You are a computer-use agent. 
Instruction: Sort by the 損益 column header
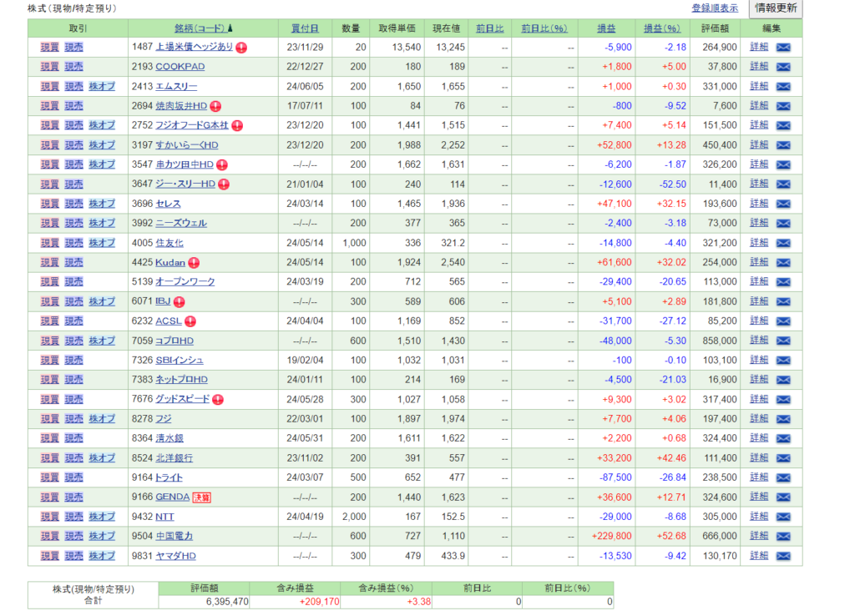coord(606,28)
